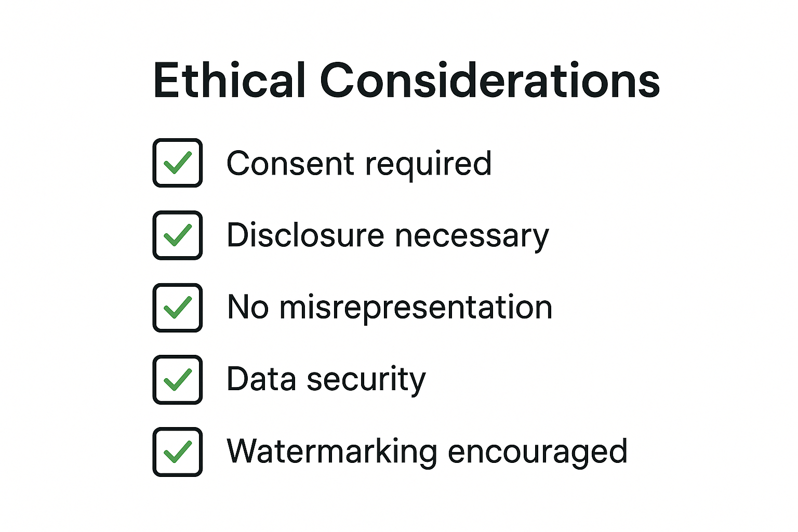Select the word Watermarking
This screenshot has height=532, width=798.
332,453
